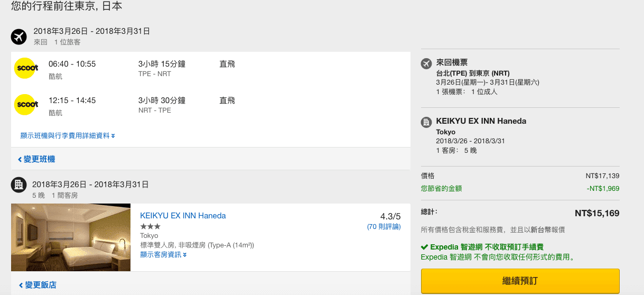644x295 pixels.
Task: Expand 顯示班機與行李費用詳細資料
Action: [x=68, y=136]
